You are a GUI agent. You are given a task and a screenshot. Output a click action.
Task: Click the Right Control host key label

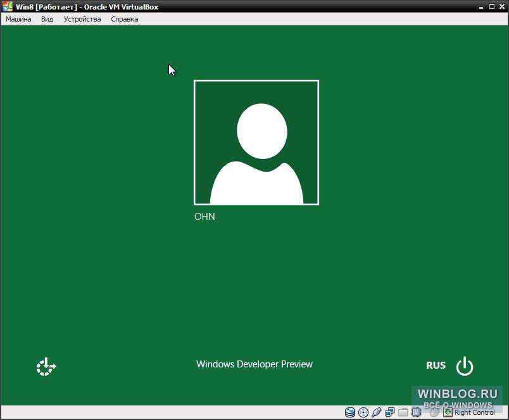pos(475,412)
